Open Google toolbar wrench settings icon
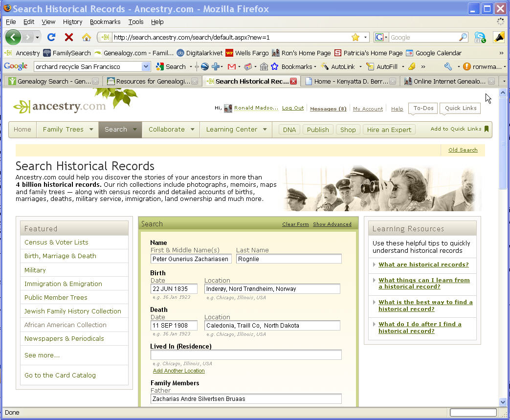The width and height of the screenshot is (510, 420). 448,66
